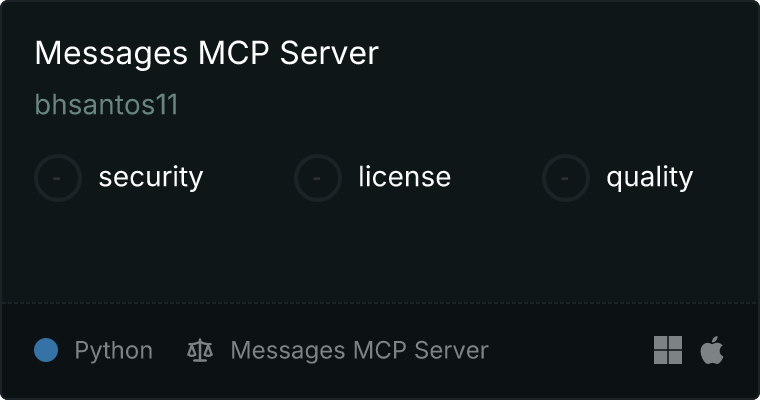The width and height of the screenshot is (760, 400).
Task: Click the dash inside the license circle
Action: [x=317, y=178]
